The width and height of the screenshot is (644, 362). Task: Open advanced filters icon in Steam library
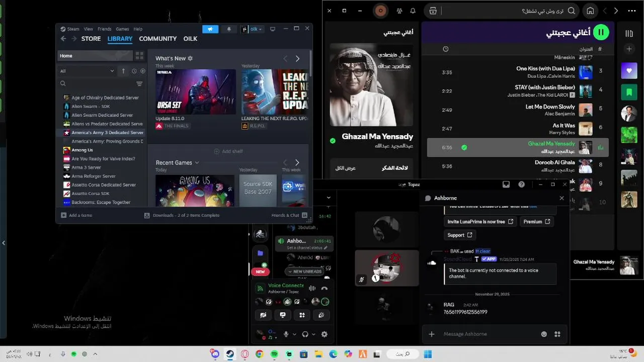[139, 84]
